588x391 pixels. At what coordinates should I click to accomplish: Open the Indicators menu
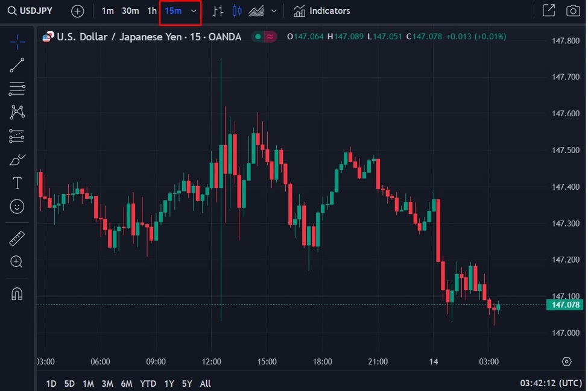322,11
